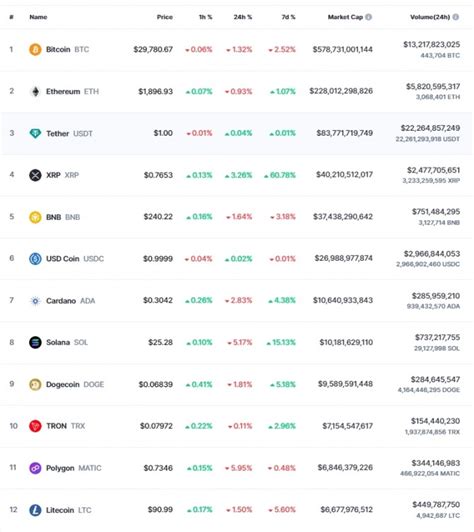Show the Volume(24h) info icon
Viewport: 474px width, 532px height.
[456, 17]
